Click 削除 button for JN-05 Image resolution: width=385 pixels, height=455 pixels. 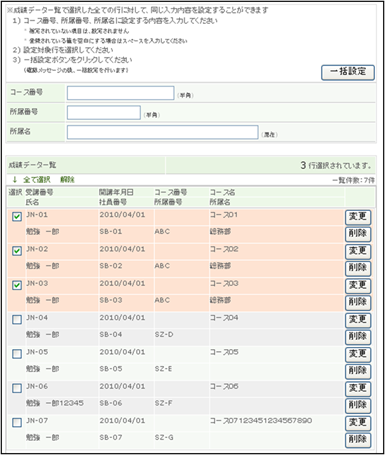pos(358,371)
